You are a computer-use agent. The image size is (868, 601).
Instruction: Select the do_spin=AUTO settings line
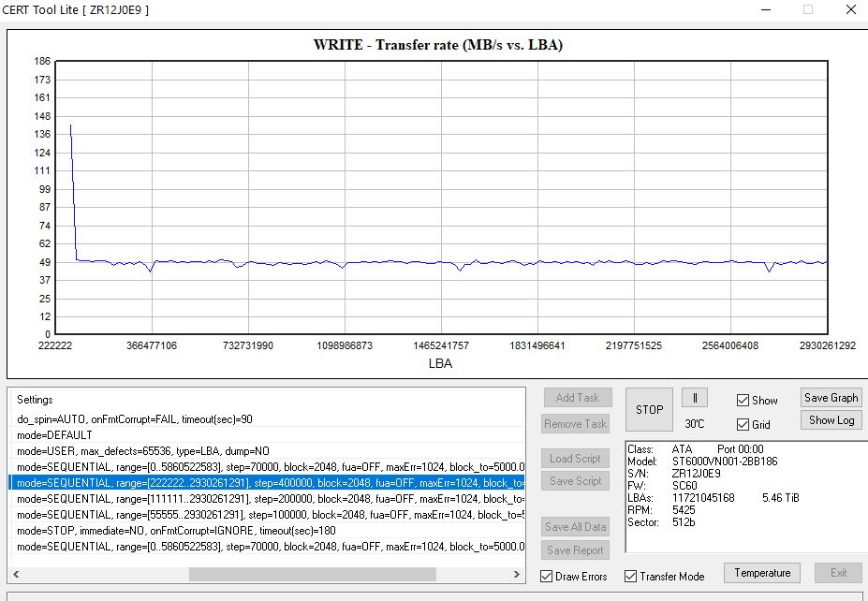(134, 419)
